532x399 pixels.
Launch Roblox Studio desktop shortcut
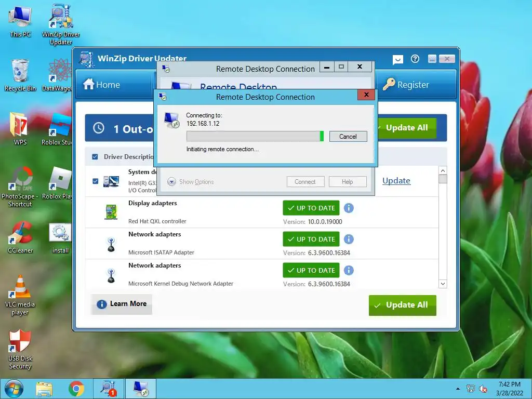coord(57,129)
